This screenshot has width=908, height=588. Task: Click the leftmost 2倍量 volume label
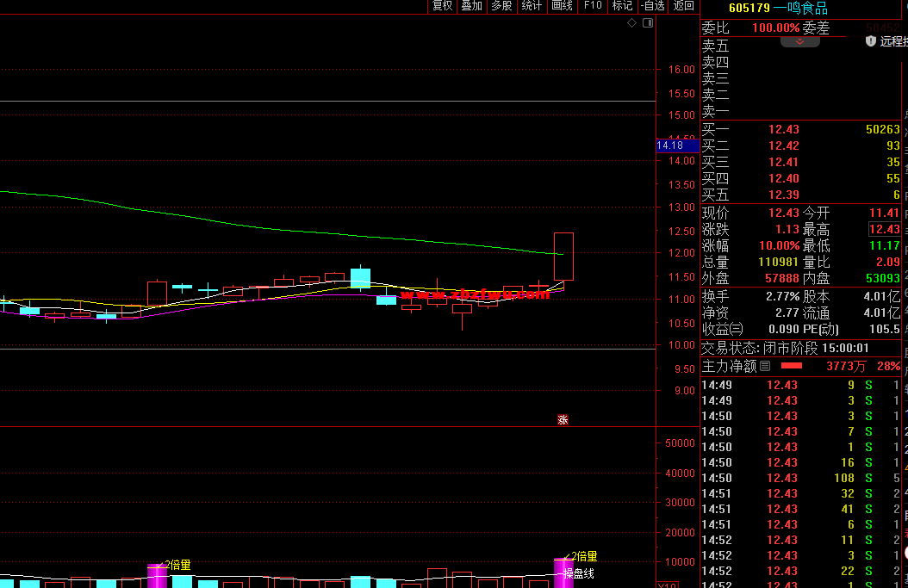177,565
